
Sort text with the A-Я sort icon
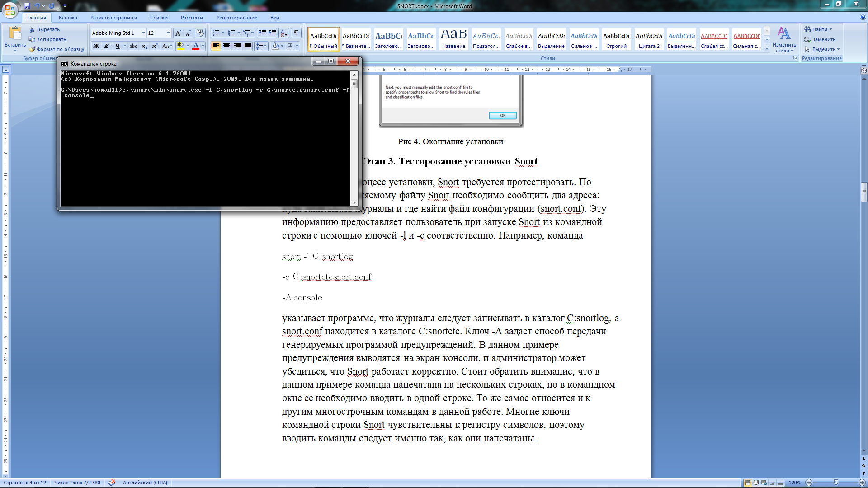(283, 33)
